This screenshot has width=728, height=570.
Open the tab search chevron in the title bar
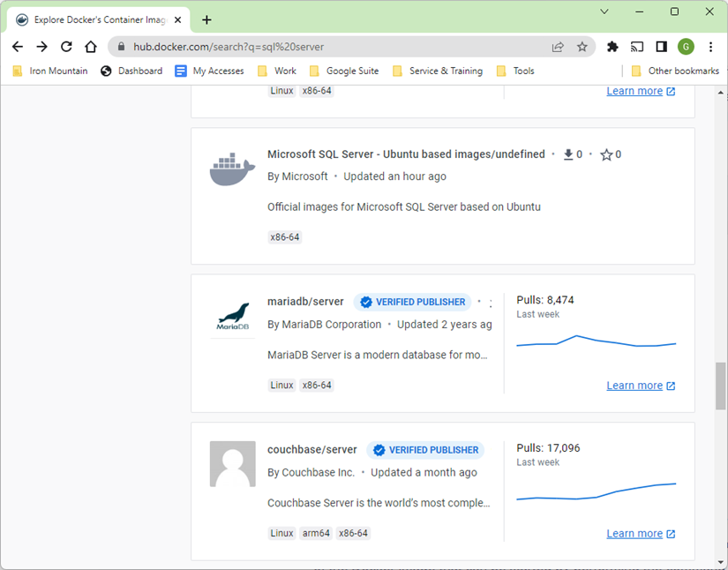pos(604,12)
